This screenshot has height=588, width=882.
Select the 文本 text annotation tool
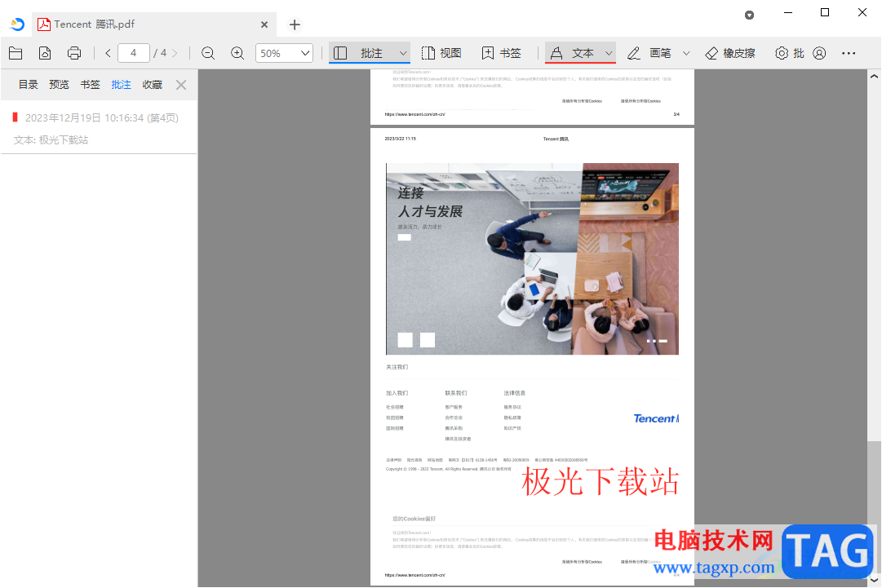click(572, 53)
